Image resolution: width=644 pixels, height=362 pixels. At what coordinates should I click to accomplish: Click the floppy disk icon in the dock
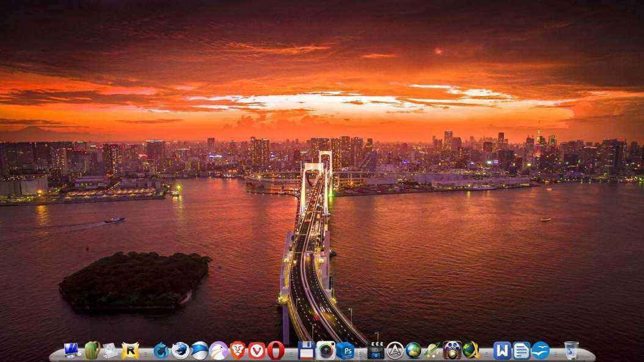coord(306,350)
